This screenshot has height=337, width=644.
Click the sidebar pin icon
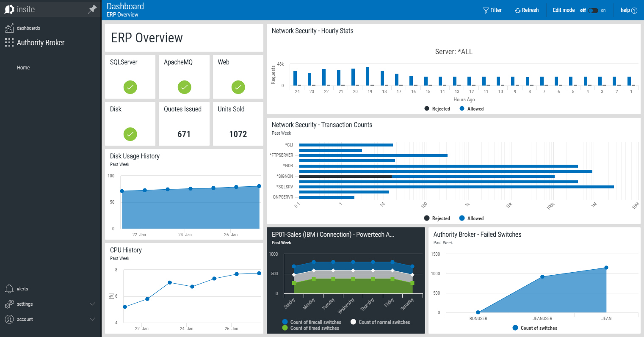click(x=92, y=9)
